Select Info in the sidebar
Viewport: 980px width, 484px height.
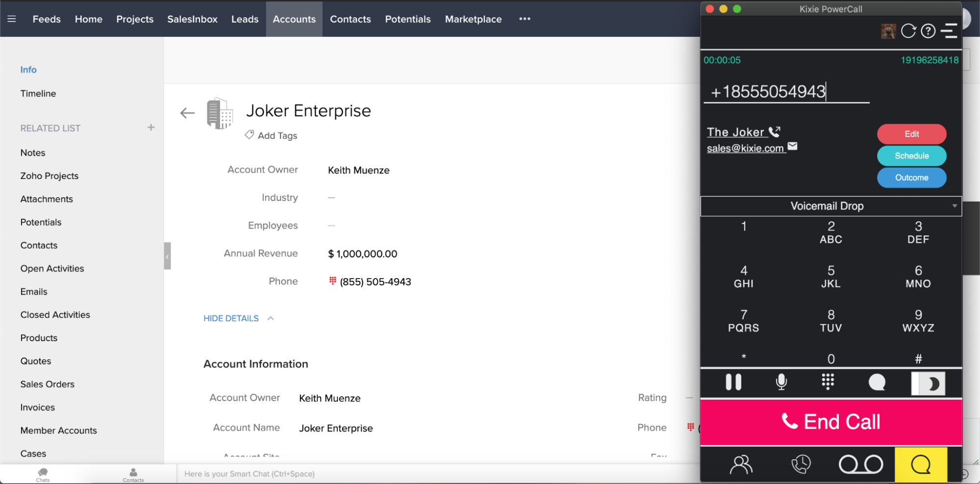click(28, 70)
